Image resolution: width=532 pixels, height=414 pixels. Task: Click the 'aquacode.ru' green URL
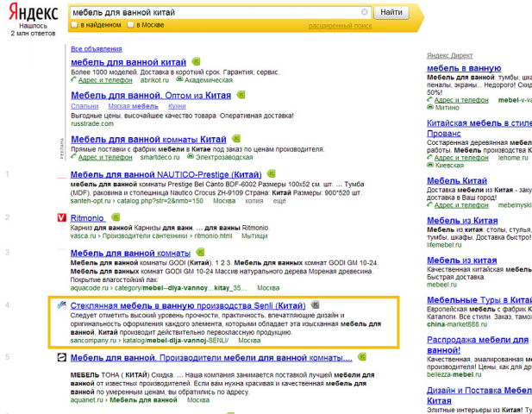tap(91, 288)
